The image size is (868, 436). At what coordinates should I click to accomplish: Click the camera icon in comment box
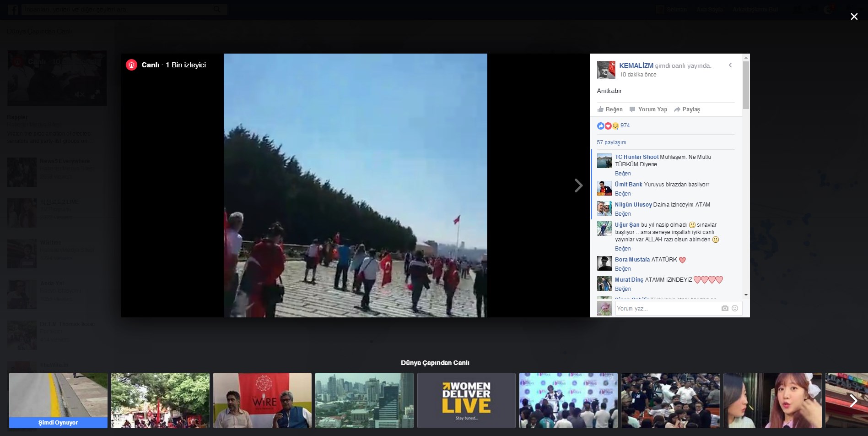[724, 309]
